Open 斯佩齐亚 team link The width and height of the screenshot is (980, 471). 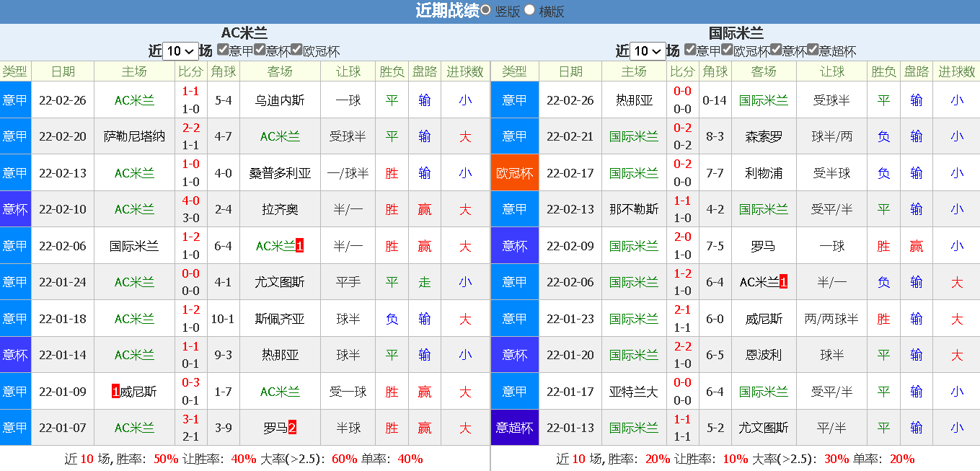[280, 319]
